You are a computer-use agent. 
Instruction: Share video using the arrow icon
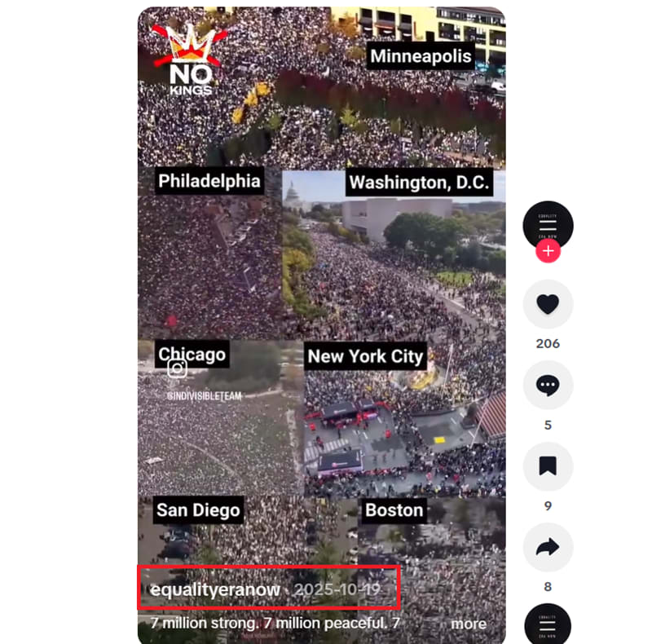(x=548, y=547)
